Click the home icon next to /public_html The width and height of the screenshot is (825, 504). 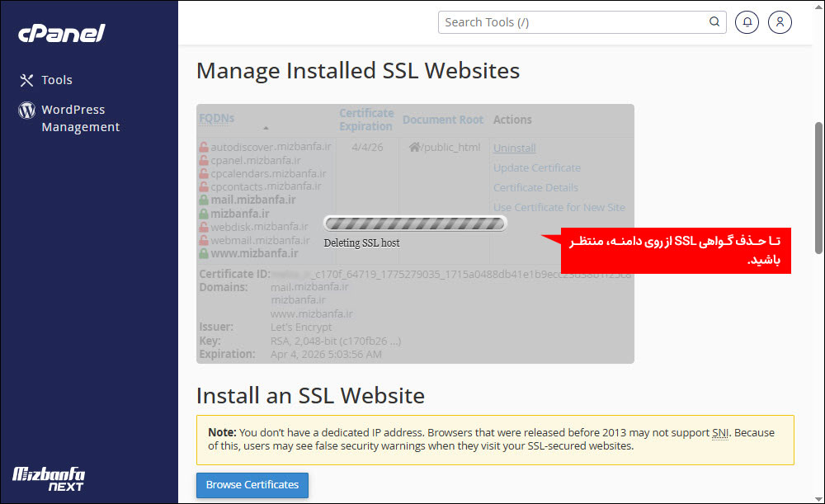click(414, 147)
